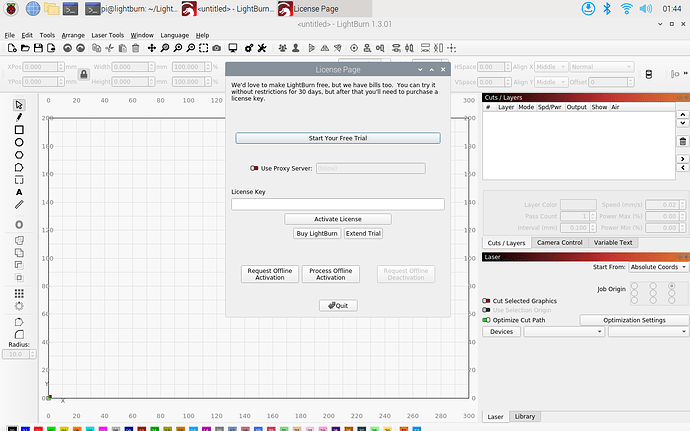The width and height of the screenshot is (690, 431).
Task: Frame selection with dashed rectangle icon
Action: tap(203, 48)
